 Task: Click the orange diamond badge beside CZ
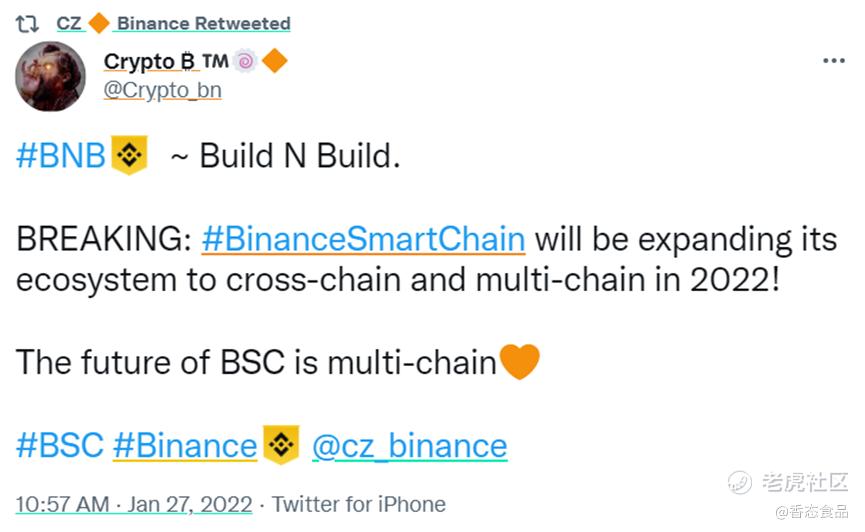pyautogui.click(x=99, y=23)
